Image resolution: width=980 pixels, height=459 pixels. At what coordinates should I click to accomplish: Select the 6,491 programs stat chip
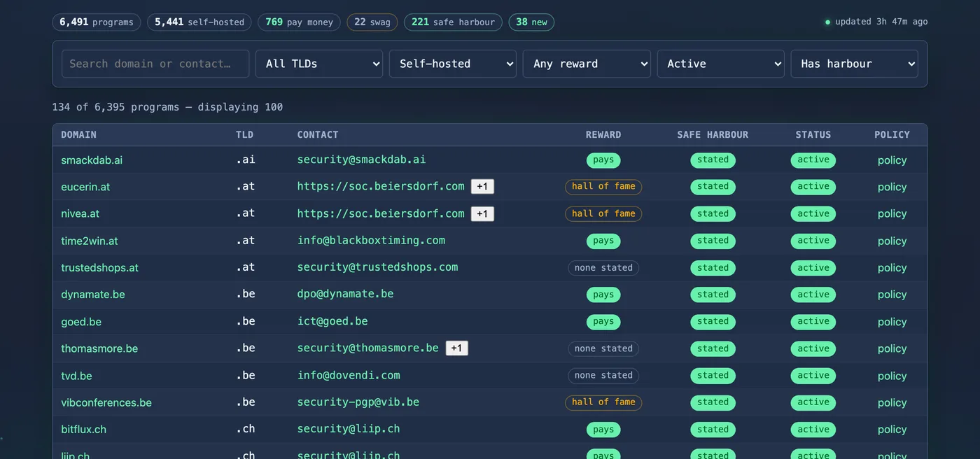click(97, 22)
